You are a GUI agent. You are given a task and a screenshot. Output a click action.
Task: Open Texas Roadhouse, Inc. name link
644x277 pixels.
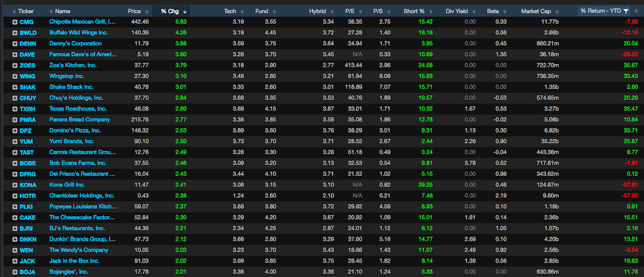pyautogui.click(x=78, y=109)
